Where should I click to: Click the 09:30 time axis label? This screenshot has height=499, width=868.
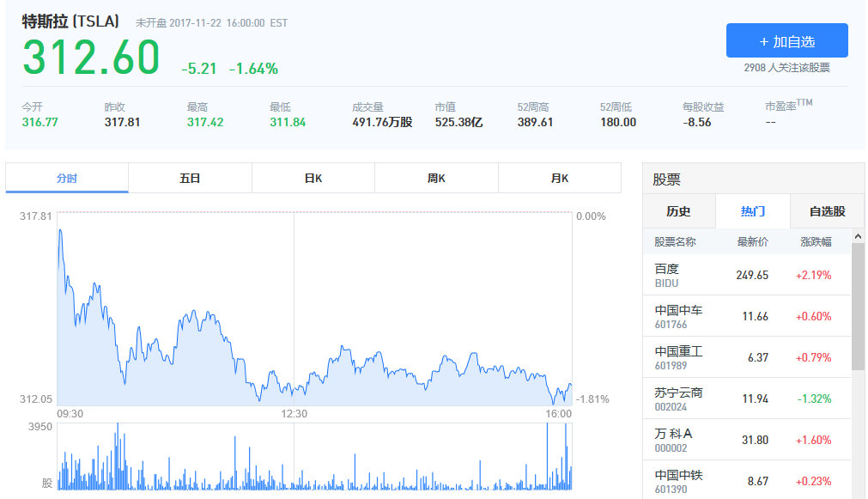point(70,414)
